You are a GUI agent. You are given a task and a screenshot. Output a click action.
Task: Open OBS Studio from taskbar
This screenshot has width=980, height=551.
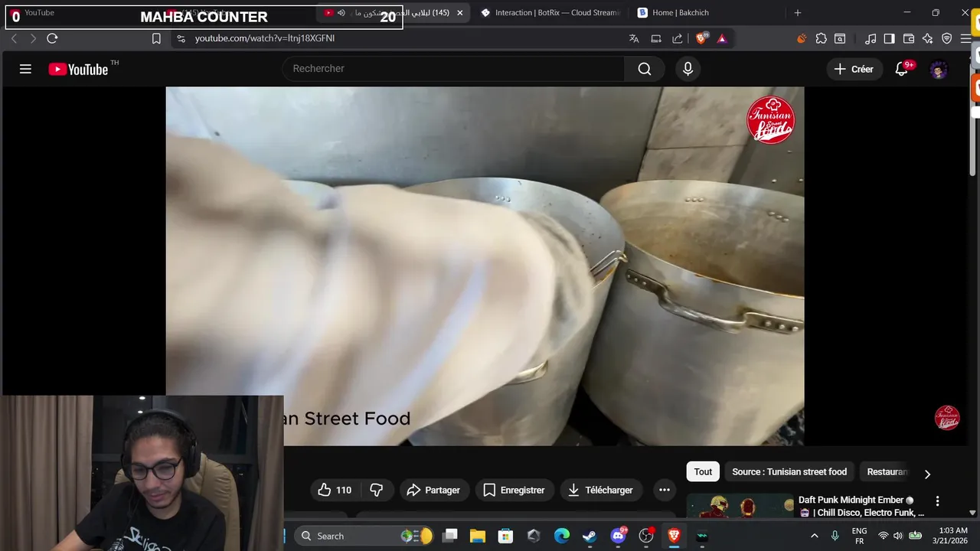[646, 536]
